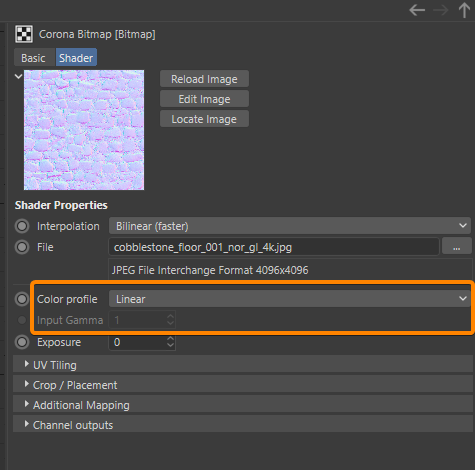Click Reload Image button
The image size is (475, 470).
(204, 79)
